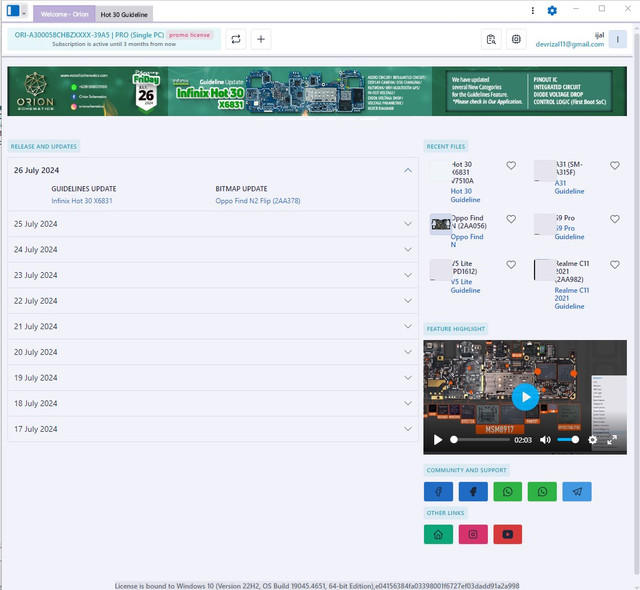Switch to Welcome - Orion tab
The image size is (640, 590).
[x=64, y=14]
